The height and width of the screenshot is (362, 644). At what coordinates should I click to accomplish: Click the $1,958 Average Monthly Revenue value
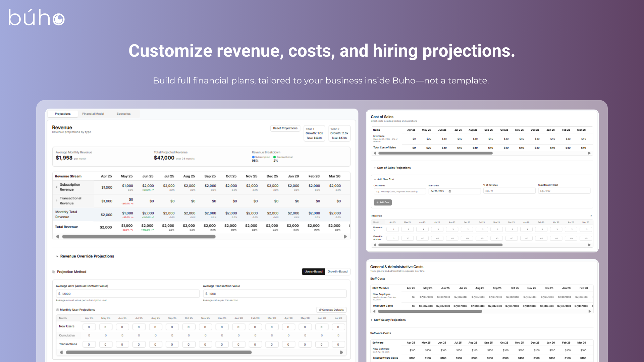[x=64, y=158]
